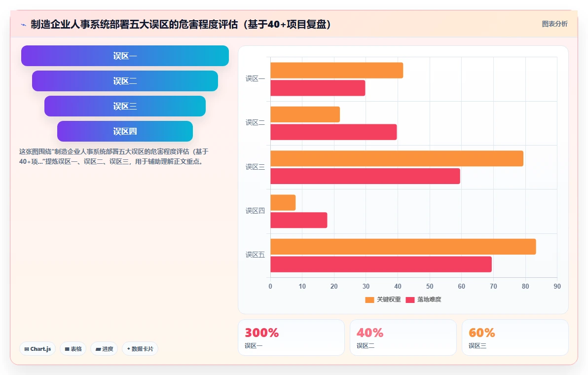Toggle 关键权重 legend orange swatch
This screenshot has height=375, width=588.
pos(370,300)
